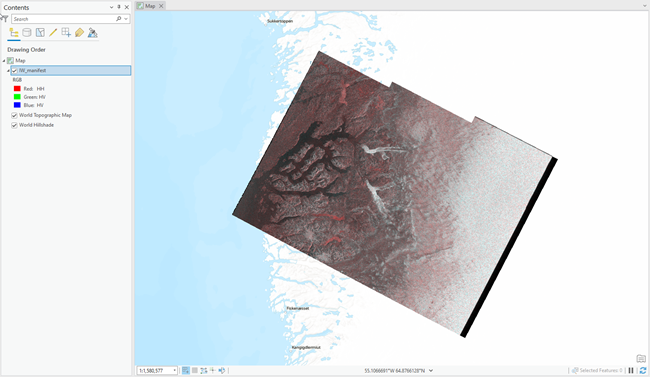Open Contents pane options chevron menu

[111, 7]
